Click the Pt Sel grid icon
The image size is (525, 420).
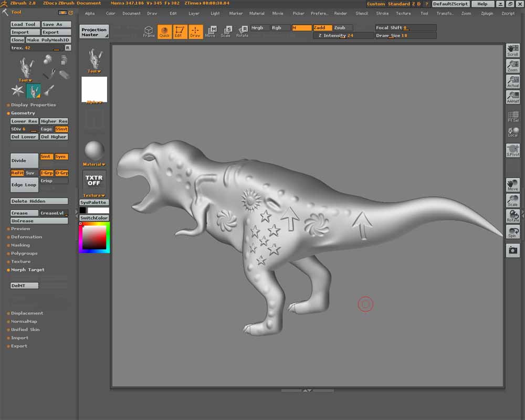tap(512, 116)
